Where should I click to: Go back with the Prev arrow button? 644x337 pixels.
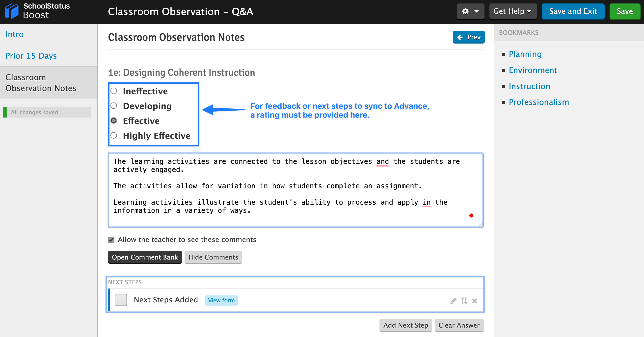468,37
